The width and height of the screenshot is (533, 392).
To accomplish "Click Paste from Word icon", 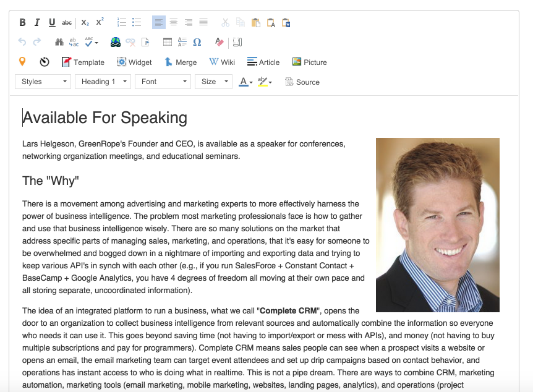I will click(286, 22).
